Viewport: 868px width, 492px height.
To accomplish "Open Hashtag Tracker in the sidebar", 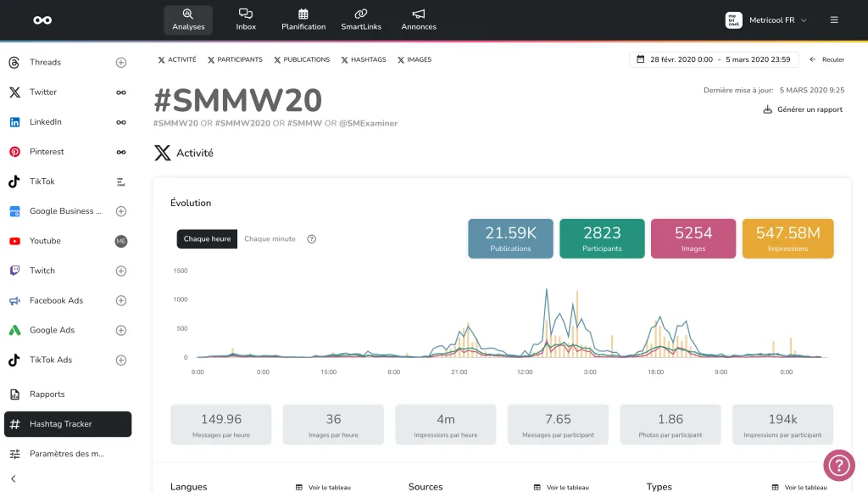I will point(68,424).
